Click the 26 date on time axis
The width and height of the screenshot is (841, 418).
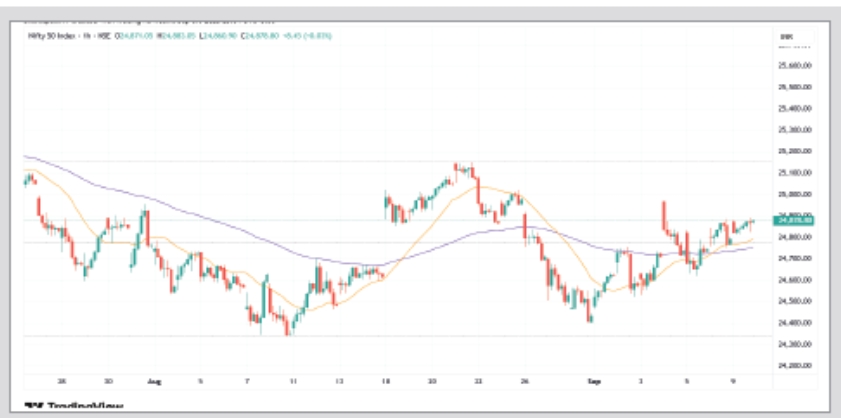pos(523,382)
